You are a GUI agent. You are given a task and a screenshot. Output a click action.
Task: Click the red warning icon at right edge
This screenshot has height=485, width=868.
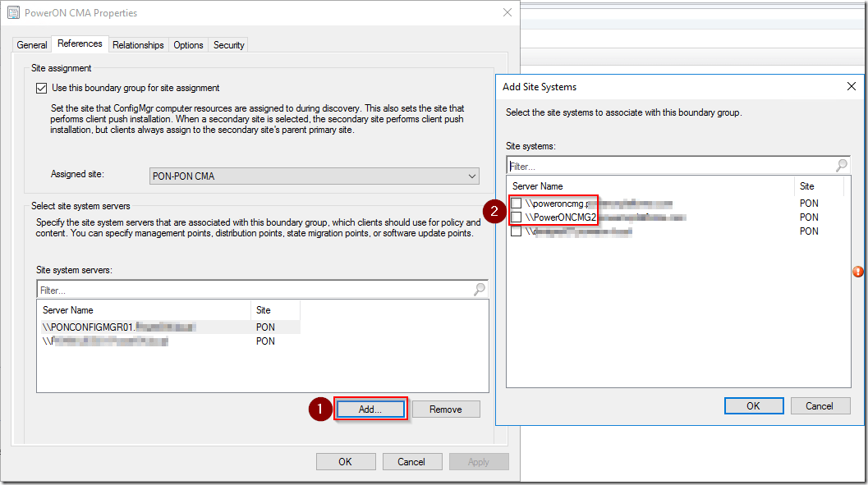[x=858, y=272]
